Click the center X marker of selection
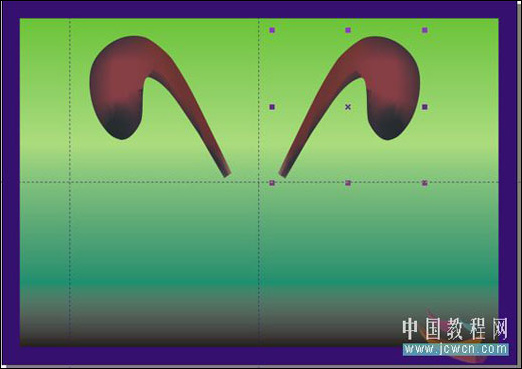522x369 pixels. pos(348,107)
